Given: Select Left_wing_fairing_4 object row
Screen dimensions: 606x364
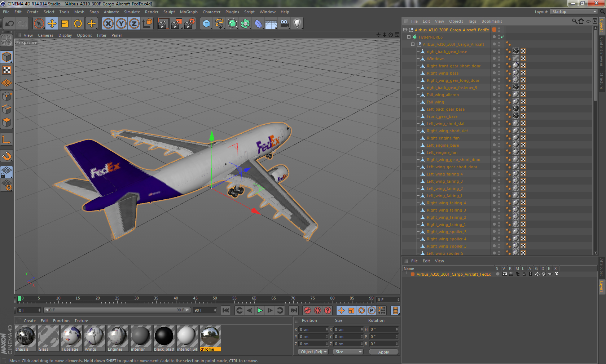Looking at the screenshot, I should click(x=444, y=174).
